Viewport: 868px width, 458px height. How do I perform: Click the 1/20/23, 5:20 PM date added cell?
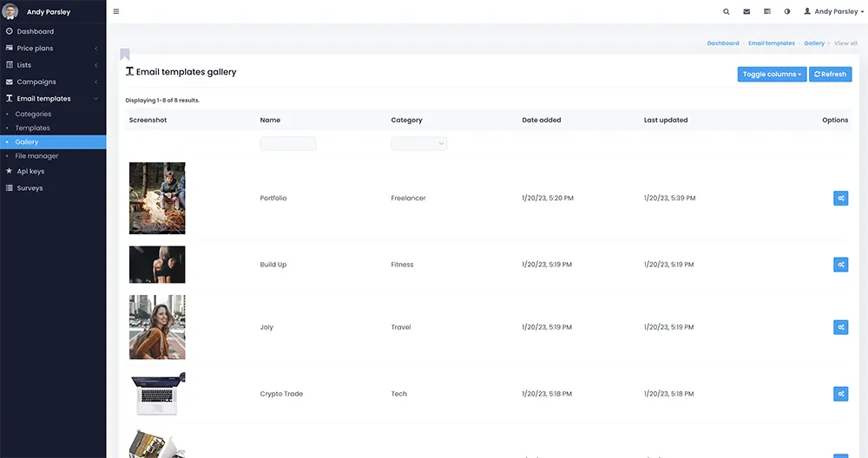click(548, 198)
